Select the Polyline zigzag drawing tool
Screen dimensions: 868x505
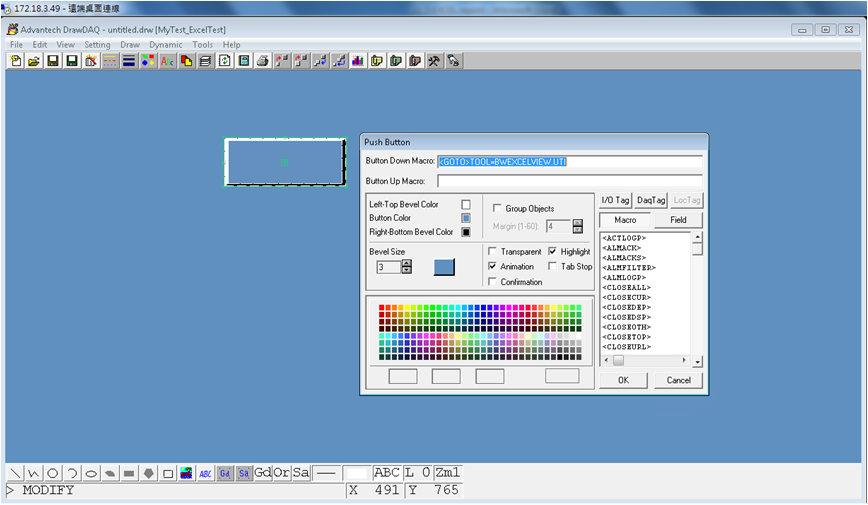click(x=34, y=473)
